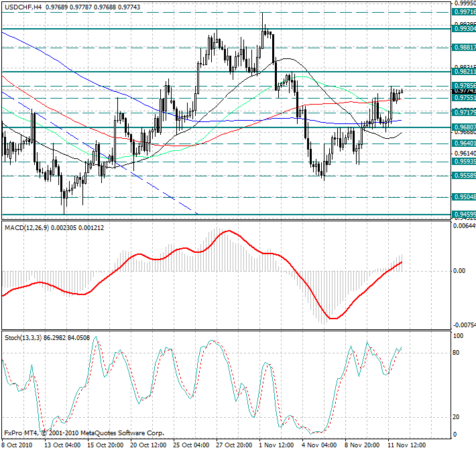Click the 0.97179 price level tag
The width and height of the screenshot is (476, 450).
pos(464,112)
